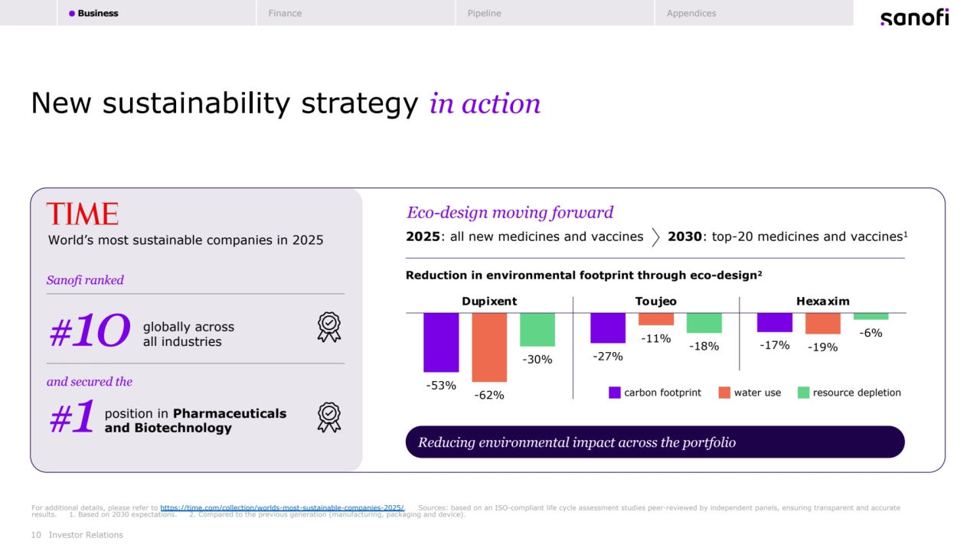Viewport: 980px width, 551px height.
Task: Click the award ribbon beside #1 position
Action: 329,417
